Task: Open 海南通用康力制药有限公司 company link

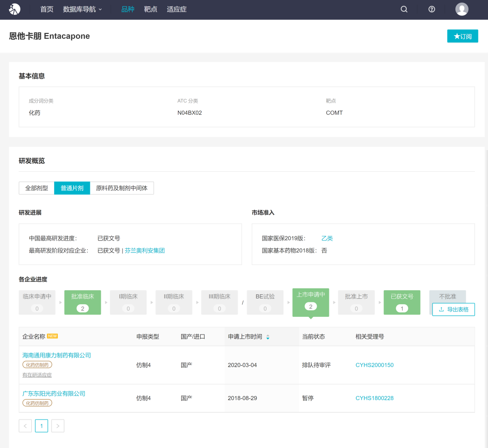Action: click(x=56, y=355)
